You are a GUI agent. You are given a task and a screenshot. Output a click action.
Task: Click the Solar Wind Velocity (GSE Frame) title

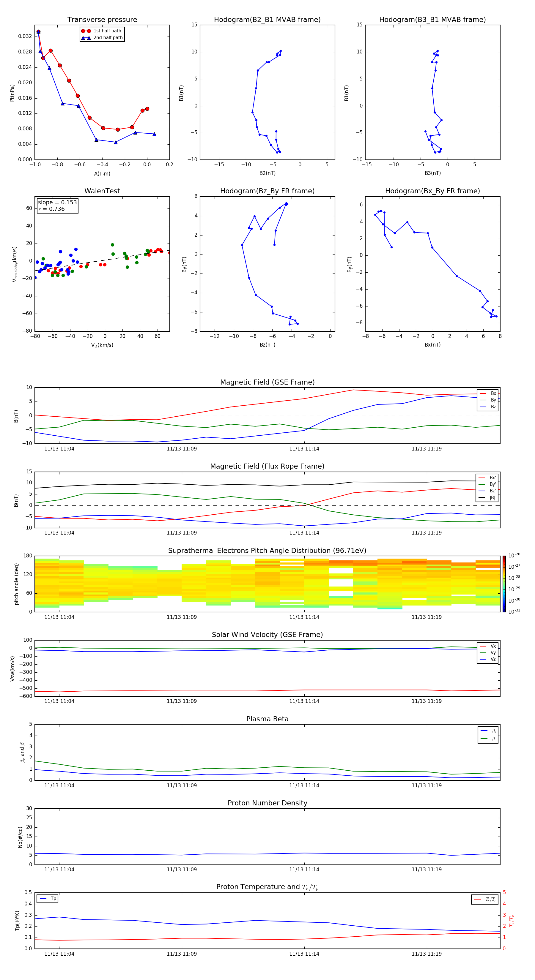click(267, 635)
